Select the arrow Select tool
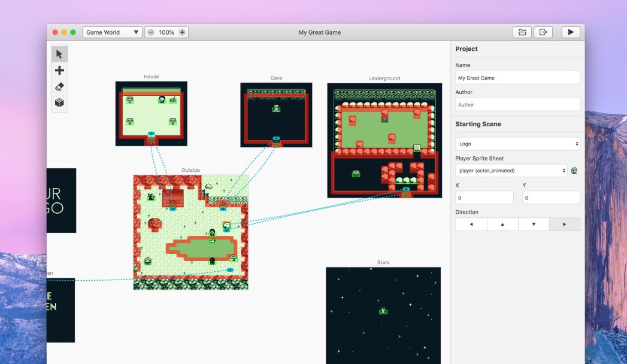This screenshot has height=364, width=627. (59, 54)
